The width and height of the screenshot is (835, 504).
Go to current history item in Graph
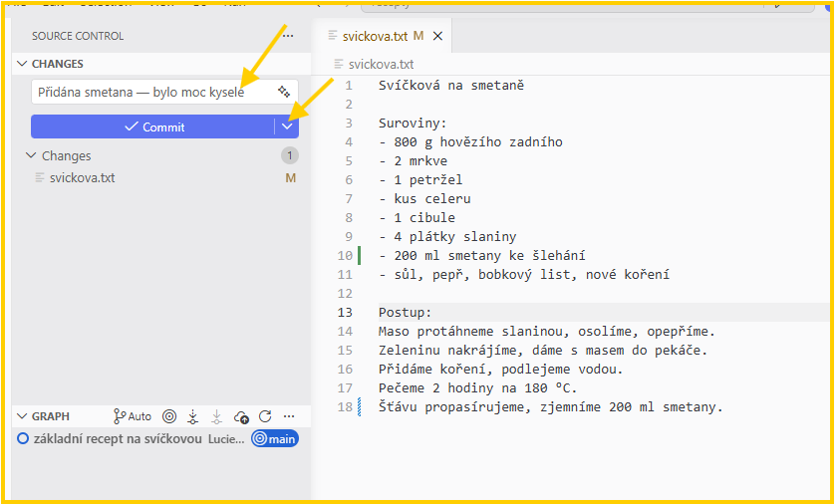tap(169, 416)
